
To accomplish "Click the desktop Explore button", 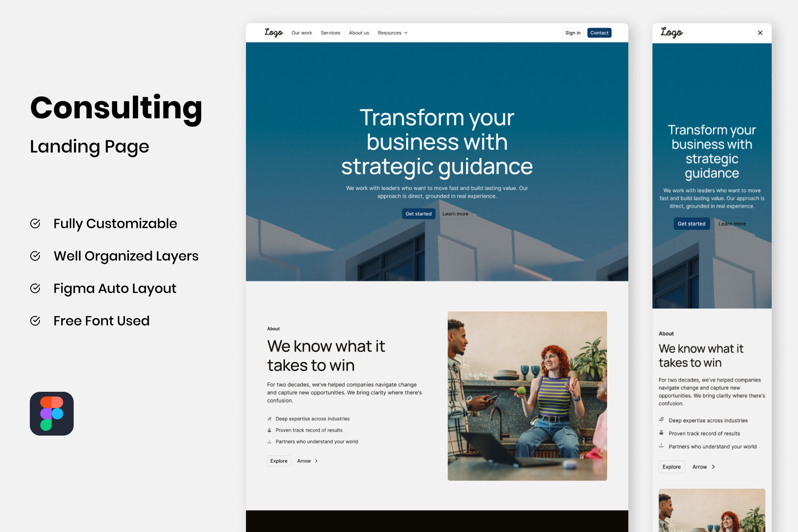I will [x=279, y=461].
